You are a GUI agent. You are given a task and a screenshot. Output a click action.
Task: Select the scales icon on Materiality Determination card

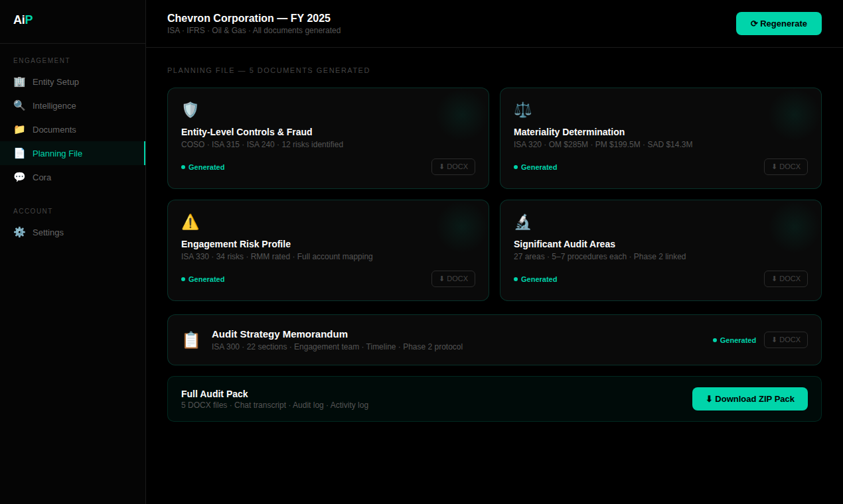523,109
